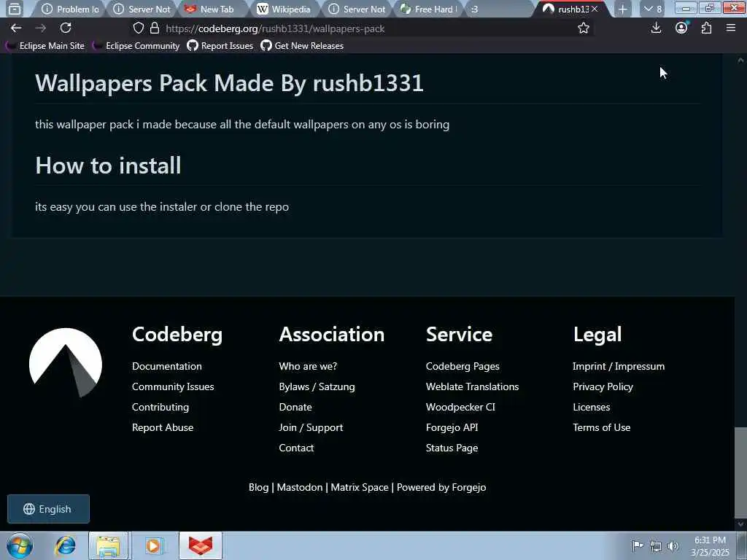Viewport: 747px width, 560px height.
Task: Open the tab overview icon at top left
Action: [x=15, y=9]
